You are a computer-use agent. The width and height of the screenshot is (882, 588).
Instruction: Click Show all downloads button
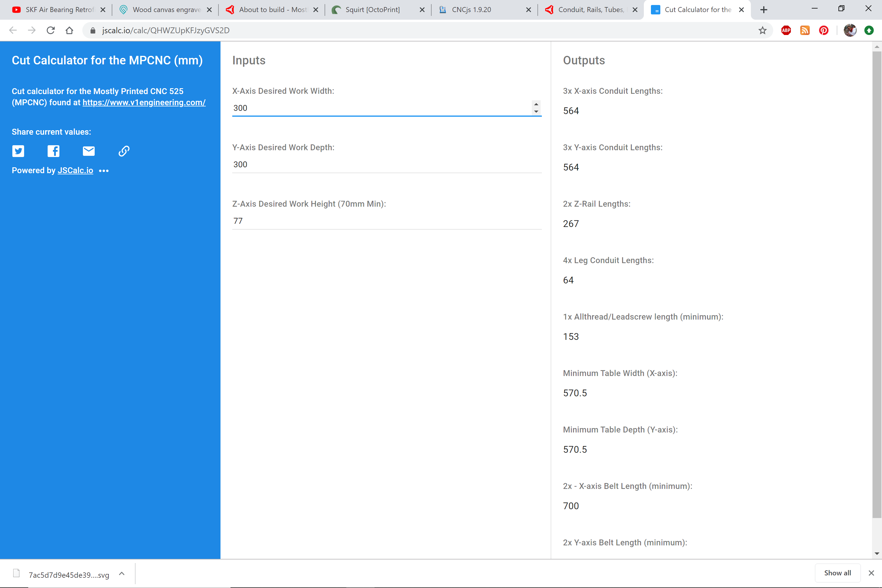(x=837, y=573)
